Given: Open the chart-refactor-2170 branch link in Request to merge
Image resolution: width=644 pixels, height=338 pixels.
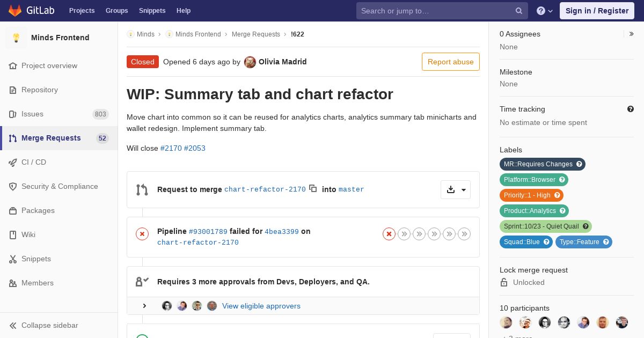Looking at the screenshot, I should (265, 189).
